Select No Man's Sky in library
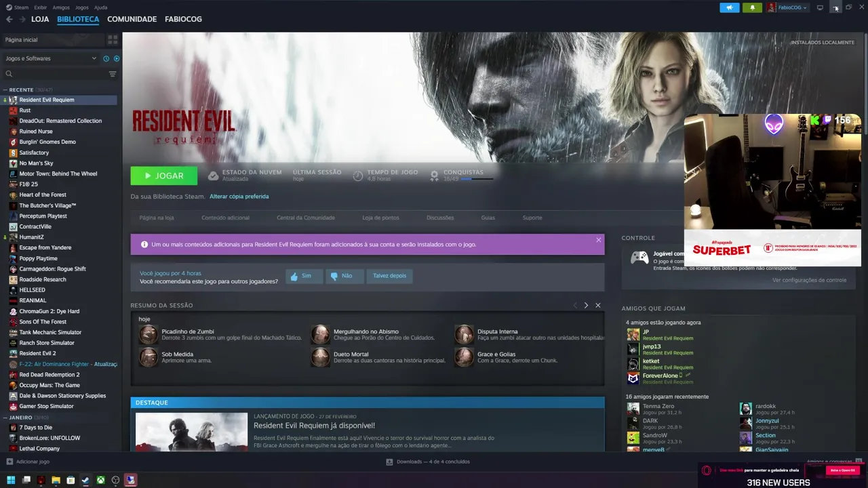868x488 pixels. click(x=36, y=163)
